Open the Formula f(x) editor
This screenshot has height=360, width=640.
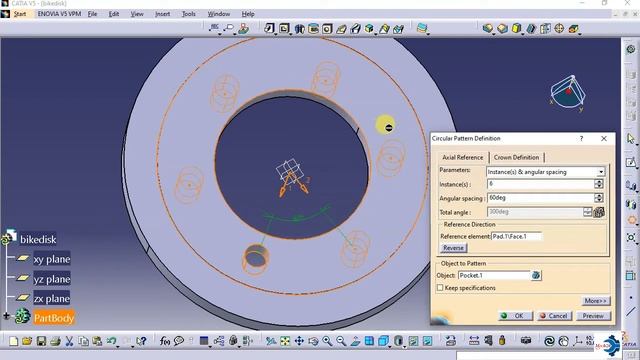(x=165, y=341)
